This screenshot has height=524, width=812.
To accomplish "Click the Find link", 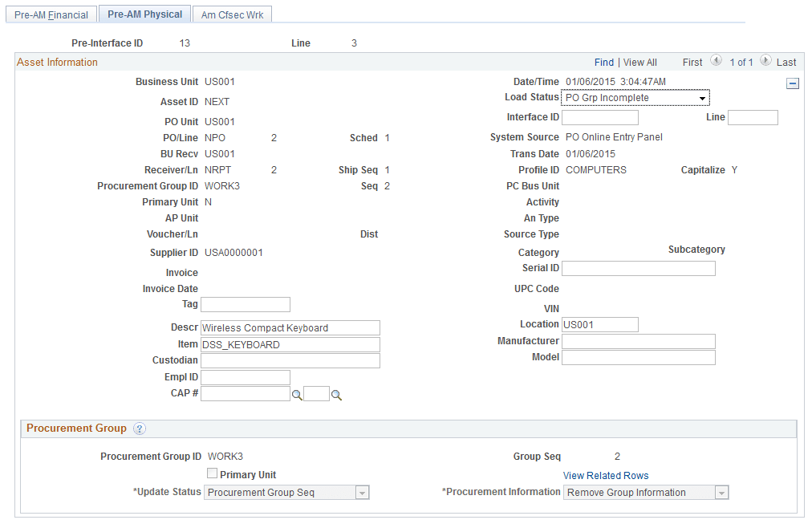I will (604, 62).
